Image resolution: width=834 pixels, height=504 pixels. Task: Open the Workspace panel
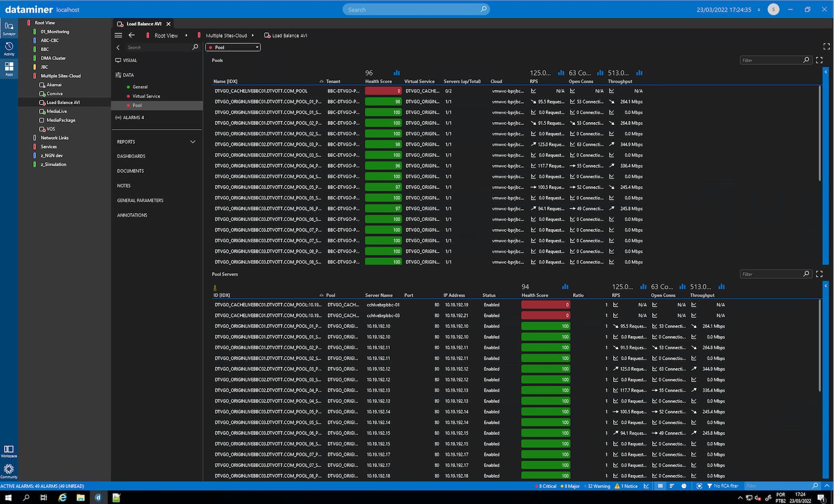click(9, 451)
